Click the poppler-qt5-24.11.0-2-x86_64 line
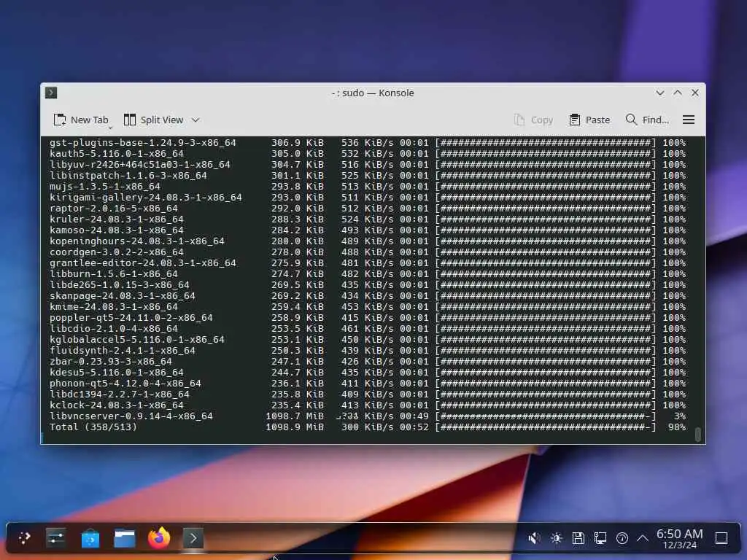Image resolution: width=747 pixels, height=560 pixels. [368, 318]
